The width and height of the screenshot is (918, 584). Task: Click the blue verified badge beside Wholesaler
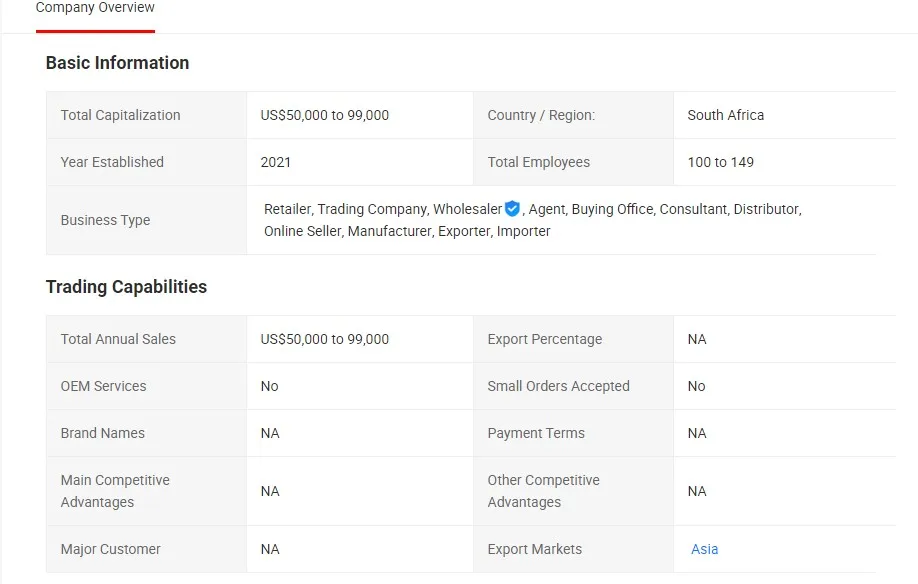(512, 209)
